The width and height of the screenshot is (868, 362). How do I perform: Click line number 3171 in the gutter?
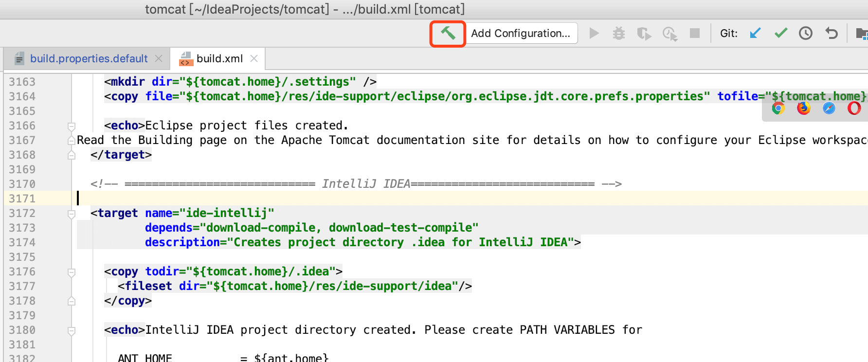(x=22, y=199)
